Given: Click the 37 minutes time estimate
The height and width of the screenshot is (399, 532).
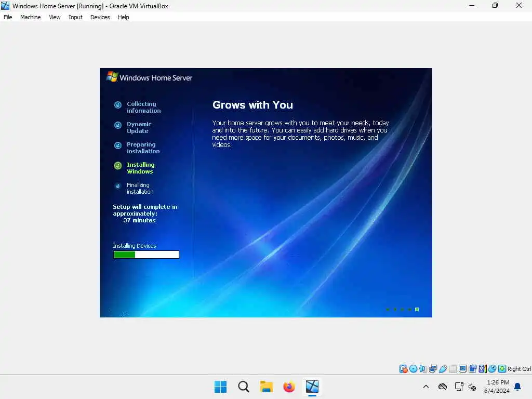Looking at the screenshot, I should [x=139, y=220].
